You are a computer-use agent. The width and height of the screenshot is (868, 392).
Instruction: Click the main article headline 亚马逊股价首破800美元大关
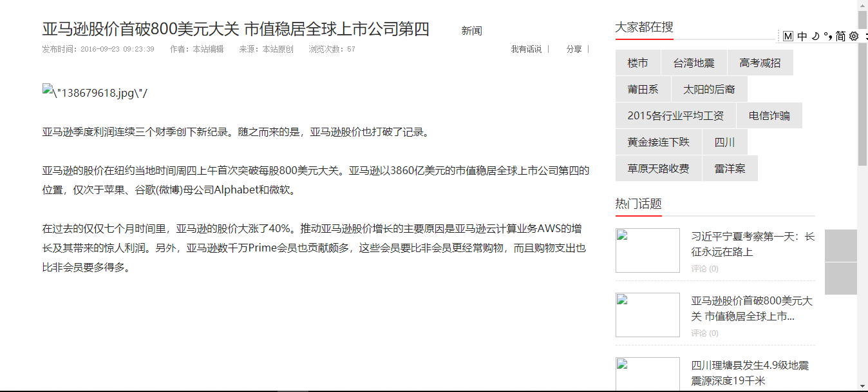coord(236,29)
